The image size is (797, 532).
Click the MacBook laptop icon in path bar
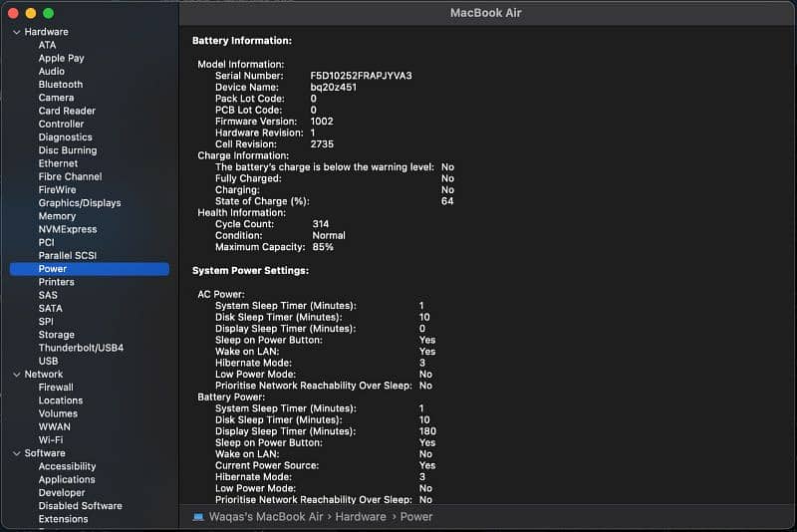tap(197, 517)
